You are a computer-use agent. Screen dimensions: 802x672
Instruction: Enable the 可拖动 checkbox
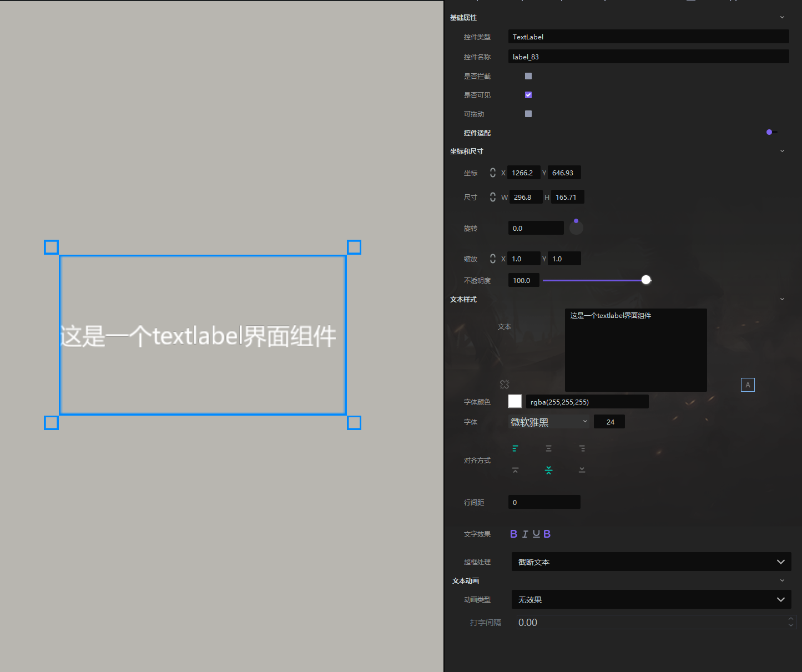point(528,114)
